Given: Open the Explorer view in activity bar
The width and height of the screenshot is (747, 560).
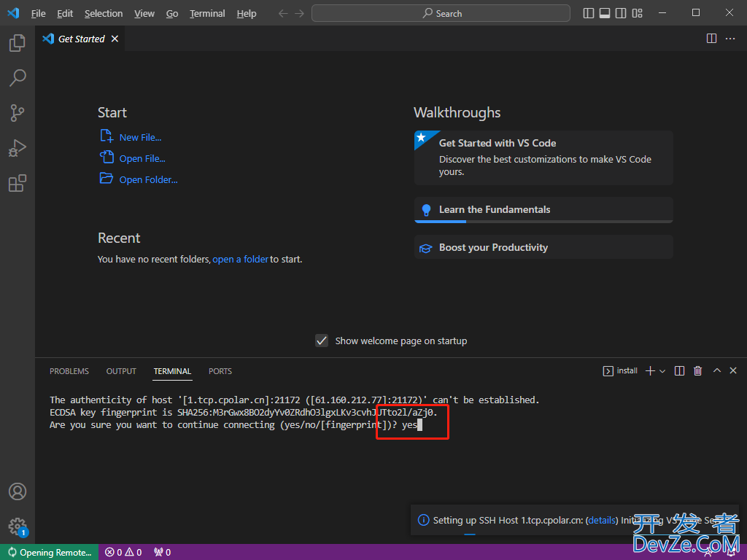Looking at the screenshot, I should click(x=18, y=43).
